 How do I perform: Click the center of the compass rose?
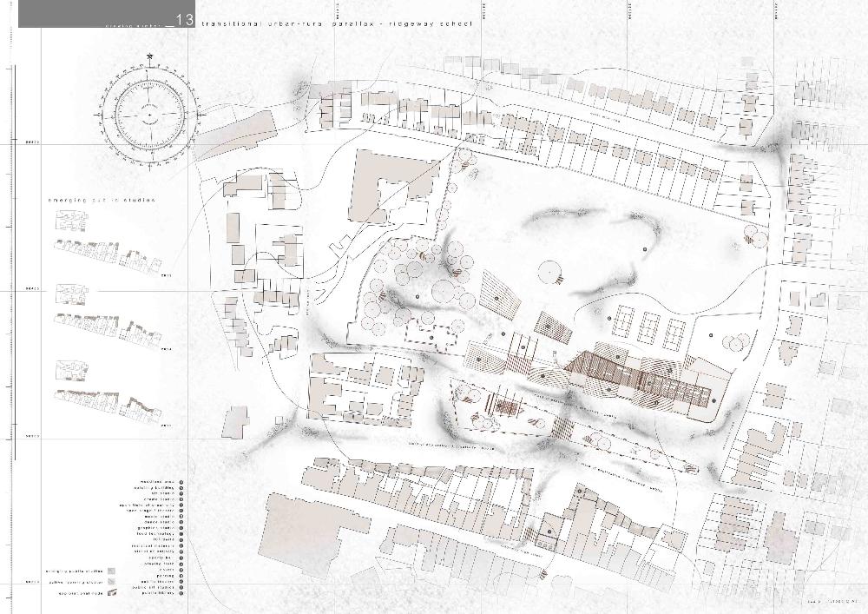pyautogui.click(x=149, y=115)
